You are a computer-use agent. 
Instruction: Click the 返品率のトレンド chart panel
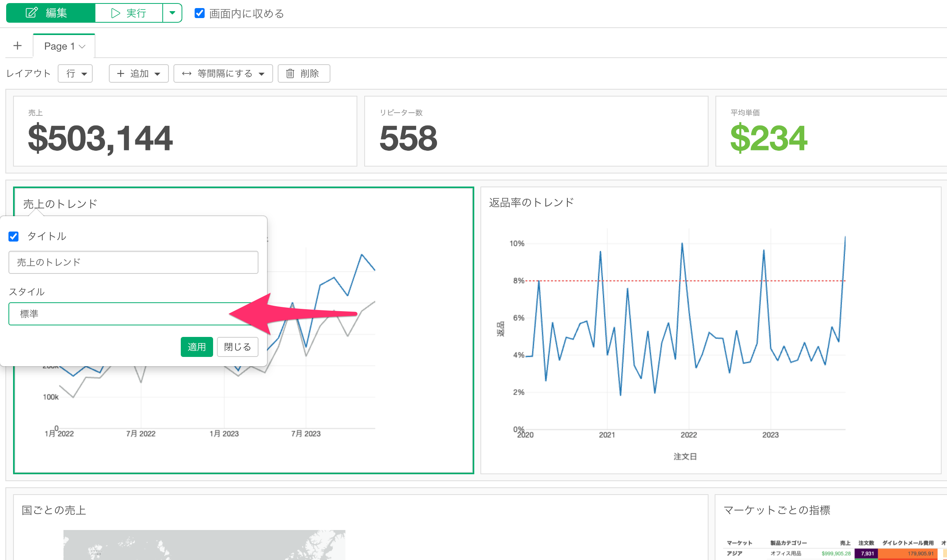[710, 331]
